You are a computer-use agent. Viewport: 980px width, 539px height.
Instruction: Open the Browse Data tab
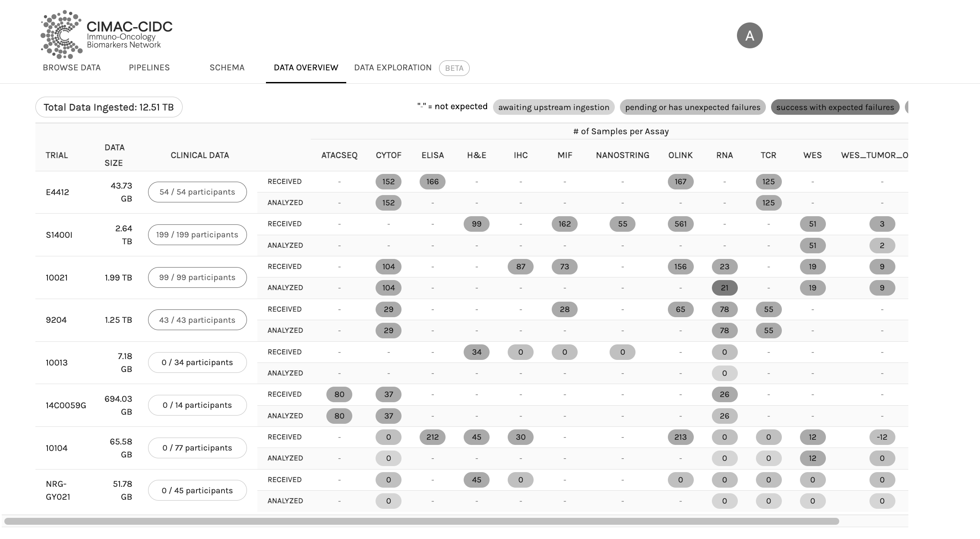tap(72, 68)
